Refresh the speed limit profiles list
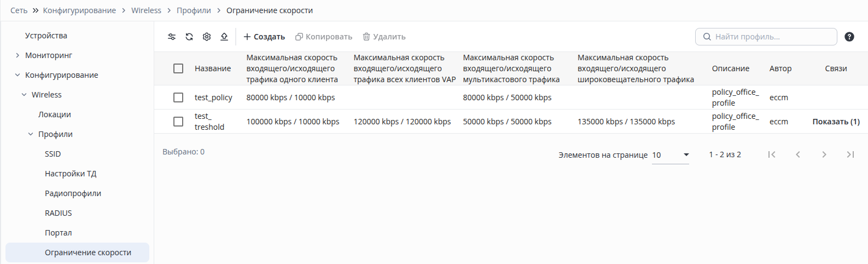This screenshot has height=264, width=868. click(189, 37)
